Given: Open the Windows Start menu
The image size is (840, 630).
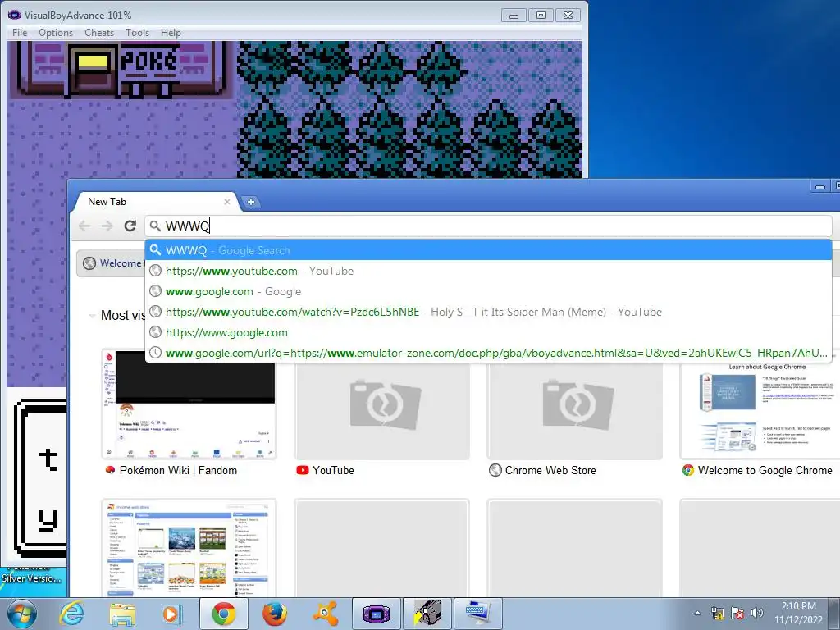Looking at the screenshot, I should (22, 614).
